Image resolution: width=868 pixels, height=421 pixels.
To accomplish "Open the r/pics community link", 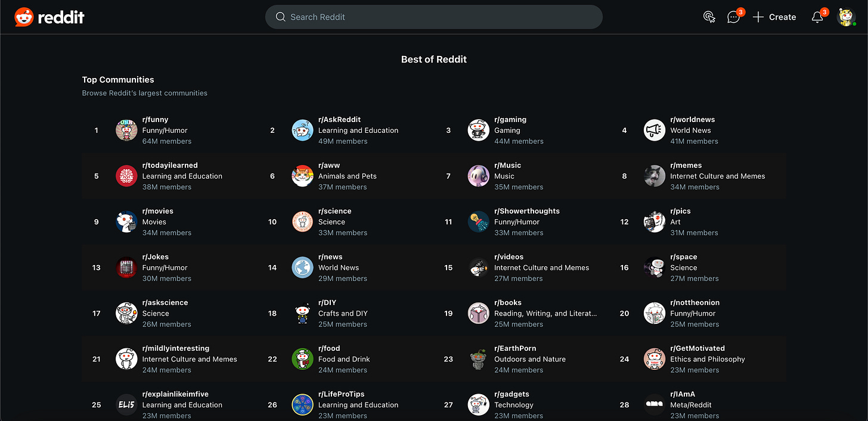I will pyautogui.click(x=680, y=211).
